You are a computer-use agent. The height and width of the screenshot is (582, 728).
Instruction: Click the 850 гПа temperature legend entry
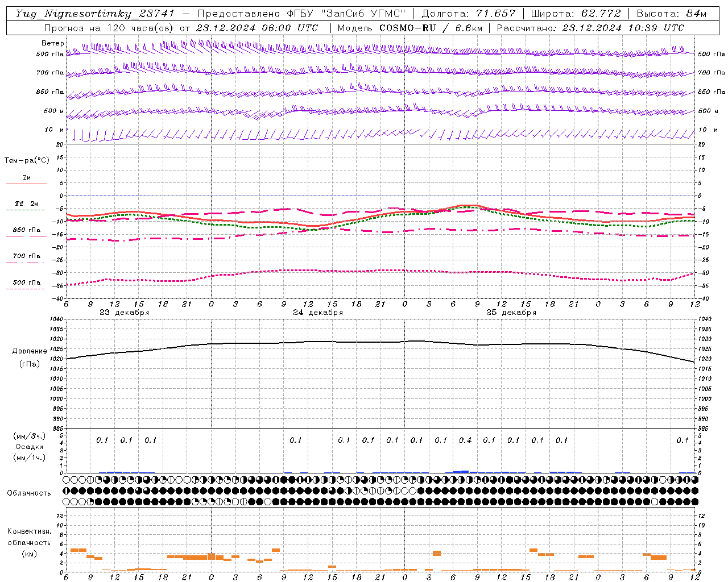pos(27,230)
